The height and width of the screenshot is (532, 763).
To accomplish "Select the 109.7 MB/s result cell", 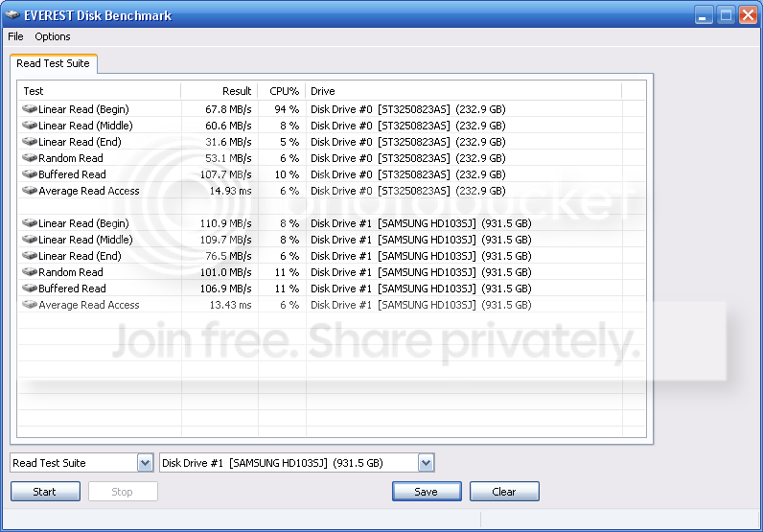I will click(x=226, y=240).
